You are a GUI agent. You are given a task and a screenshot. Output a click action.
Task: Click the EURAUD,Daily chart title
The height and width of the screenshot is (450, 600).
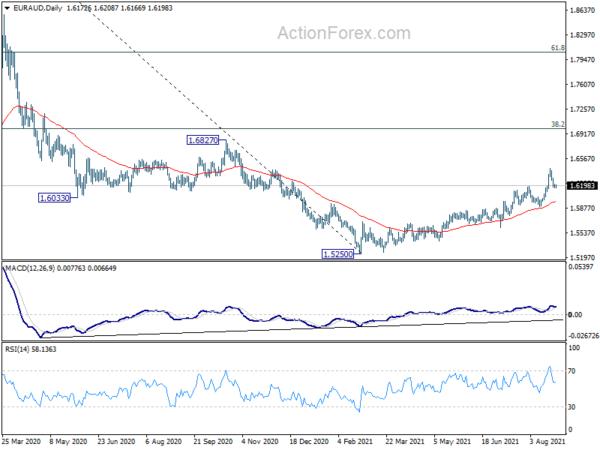point(38,8)
